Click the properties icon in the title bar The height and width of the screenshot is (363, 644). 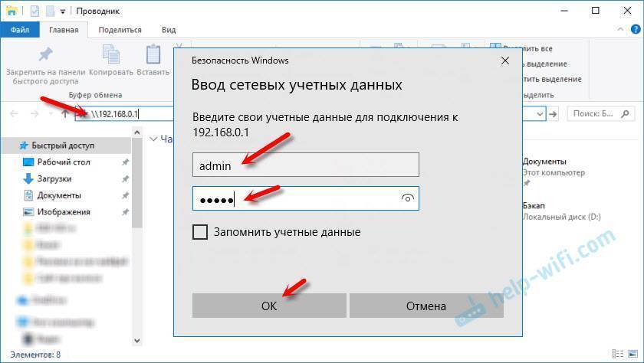tap(35, 11)
